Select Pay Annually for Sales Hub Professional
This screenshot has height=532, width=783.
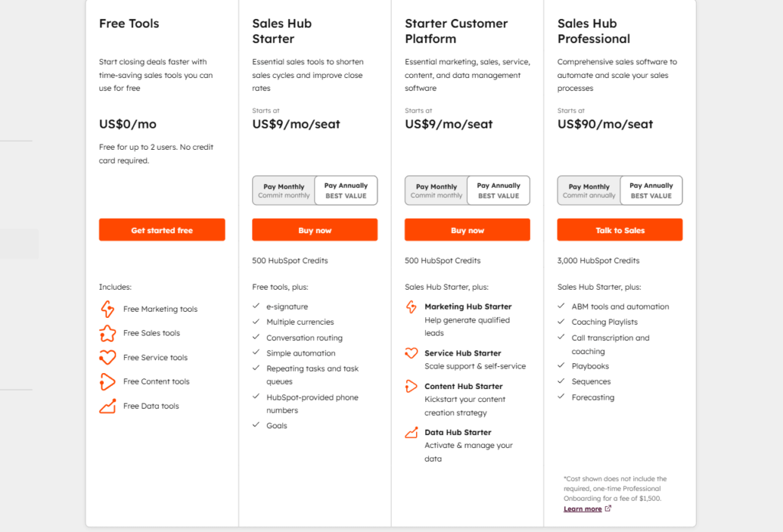651,190
